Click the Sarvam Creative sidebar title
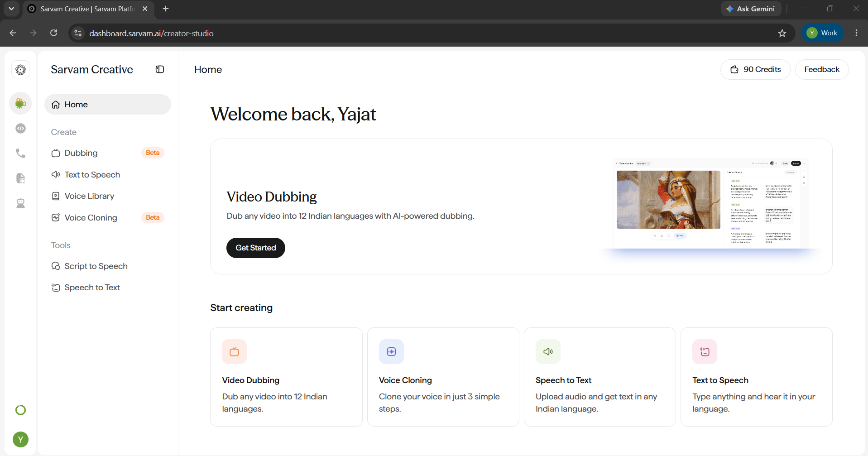This screenshot has width=868, height=456. 92,69
